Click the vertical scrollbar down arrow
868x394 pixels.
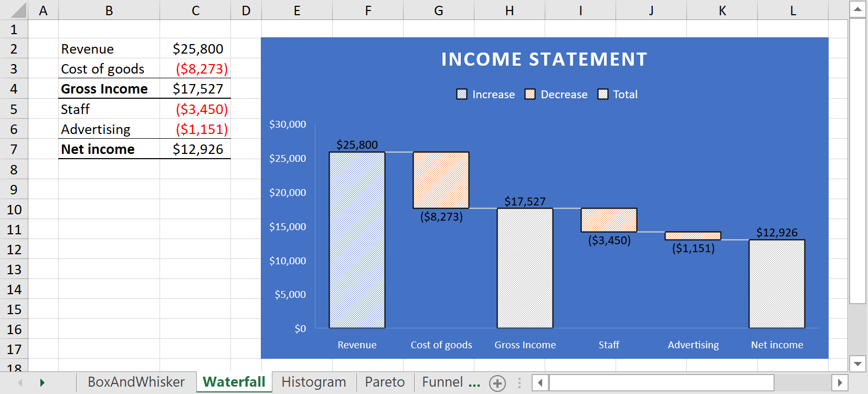[858, 364]
